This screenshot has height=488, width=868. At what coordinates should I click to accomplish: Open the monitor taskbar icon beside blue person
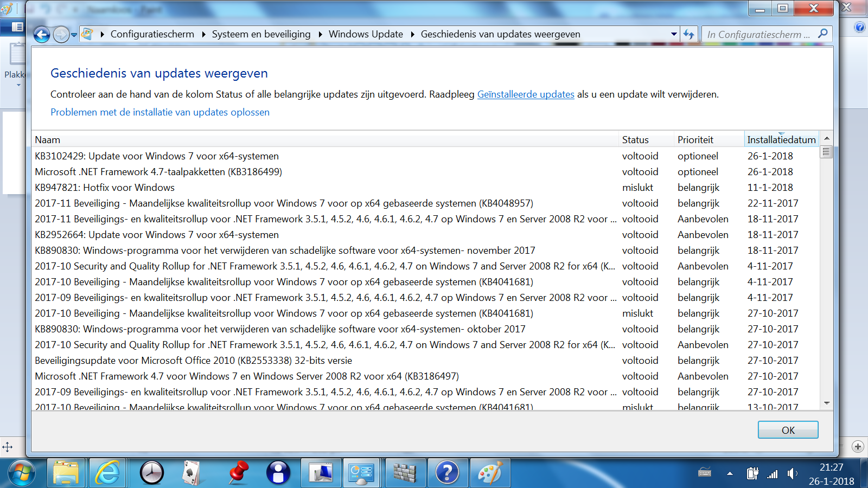tap(321, 473)
